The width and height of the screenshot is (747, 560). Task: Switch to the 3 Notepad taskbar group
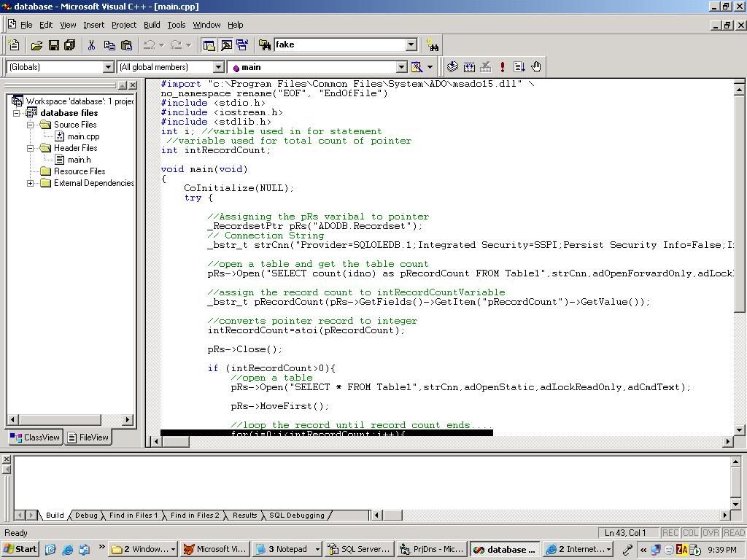286,549
